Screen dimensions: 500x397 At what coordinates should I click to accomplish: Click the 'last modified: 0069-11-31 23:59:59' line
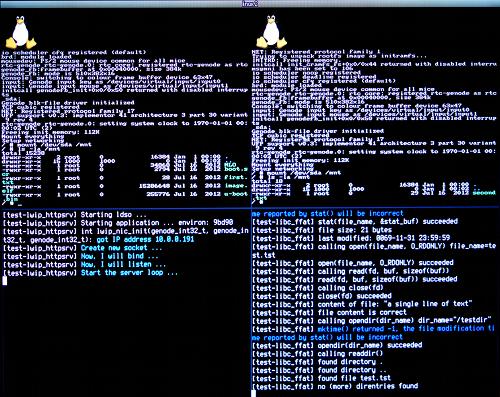tap(351, 238)
